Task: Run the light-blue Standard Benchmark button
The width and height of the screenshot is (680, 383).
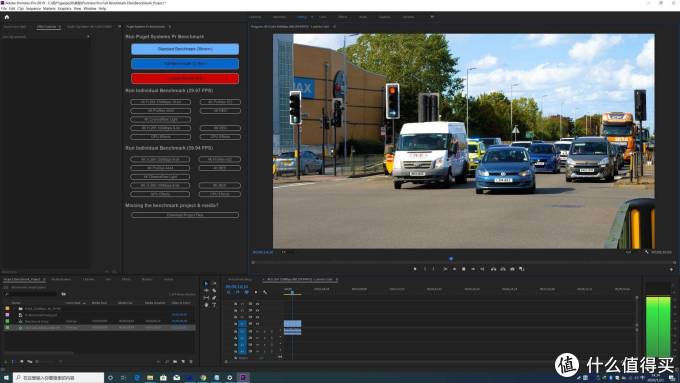Action: (x=185, y=49)
